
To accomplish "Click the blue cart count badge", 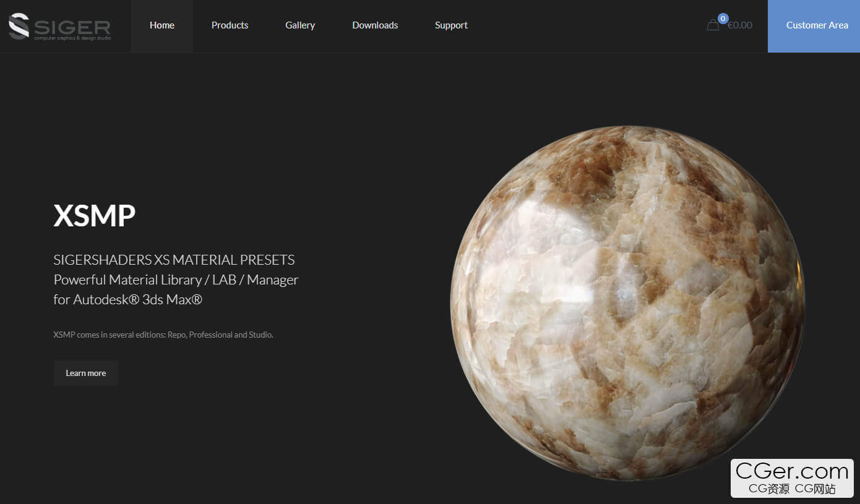I will [723, 19].
